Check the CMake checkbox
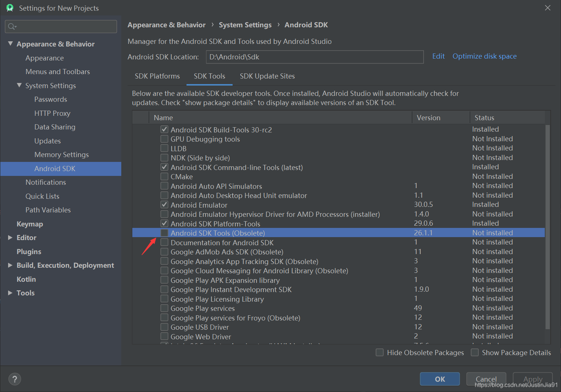The width and height of the screenshot is (561, 392). [x=164, y=177]
